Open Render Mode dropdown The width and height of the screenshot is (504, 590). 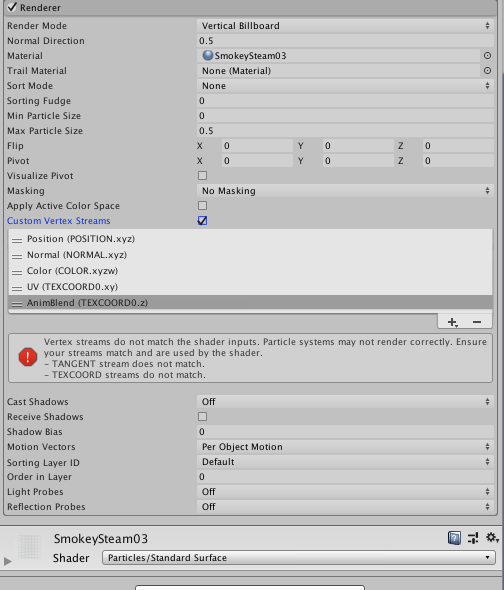point(345,26)
